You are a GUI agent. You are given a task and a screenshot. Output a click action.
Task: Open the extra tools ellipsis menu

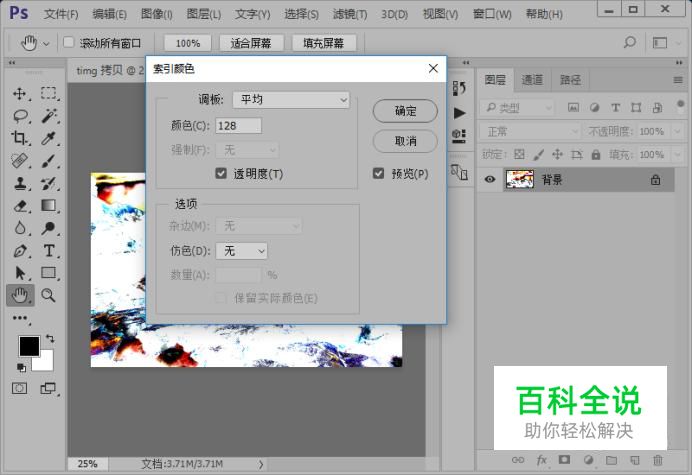(x=20, y=318)
